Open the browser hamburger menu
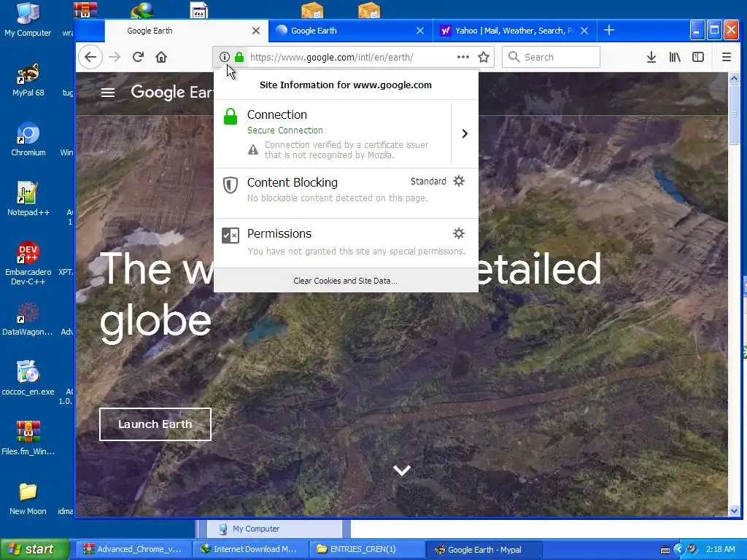This screenshot has height=560, width=747. coord(726,57)
